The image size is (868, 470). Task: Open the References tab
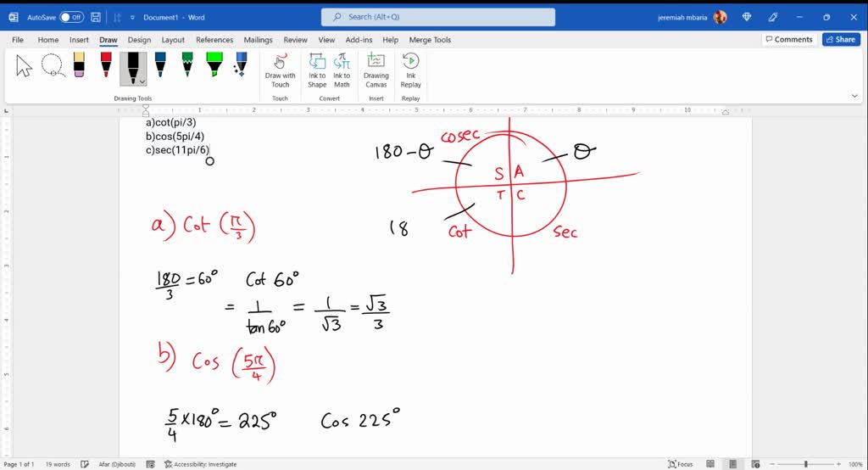click(x=214, y=40)
